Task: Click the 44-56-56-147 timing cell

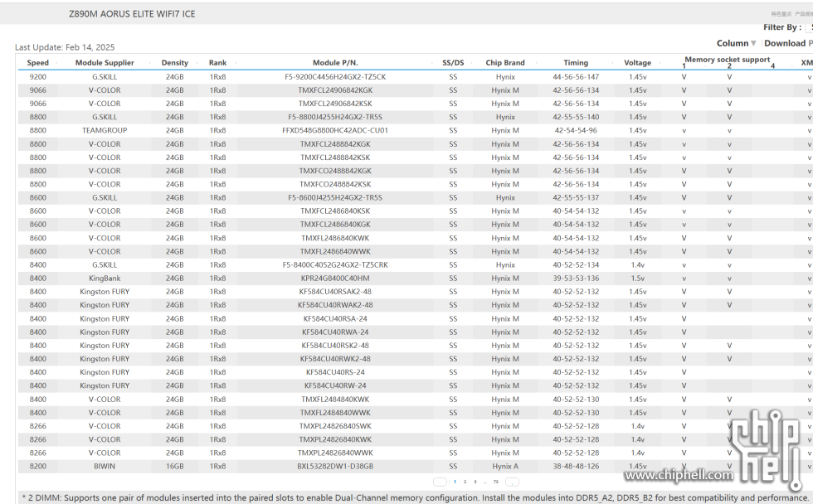Action: [576, 76]
